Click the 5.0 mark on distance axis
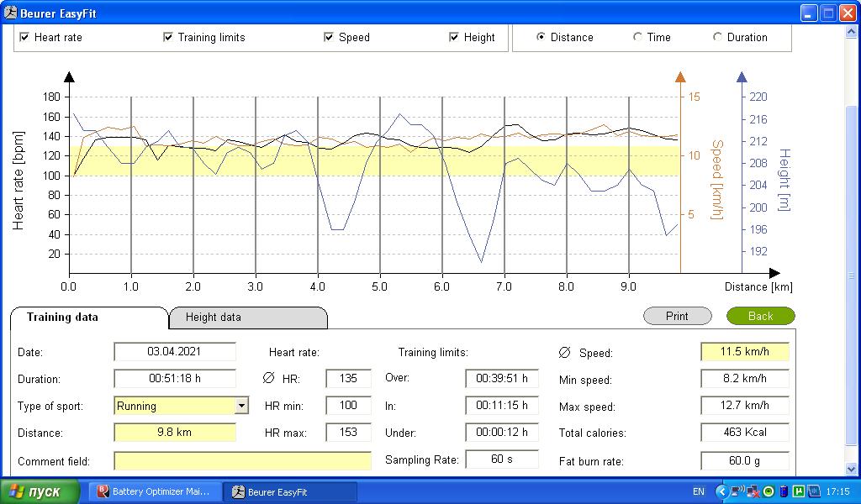This screenshot has height=504, width=861. (x=379, y=286)
